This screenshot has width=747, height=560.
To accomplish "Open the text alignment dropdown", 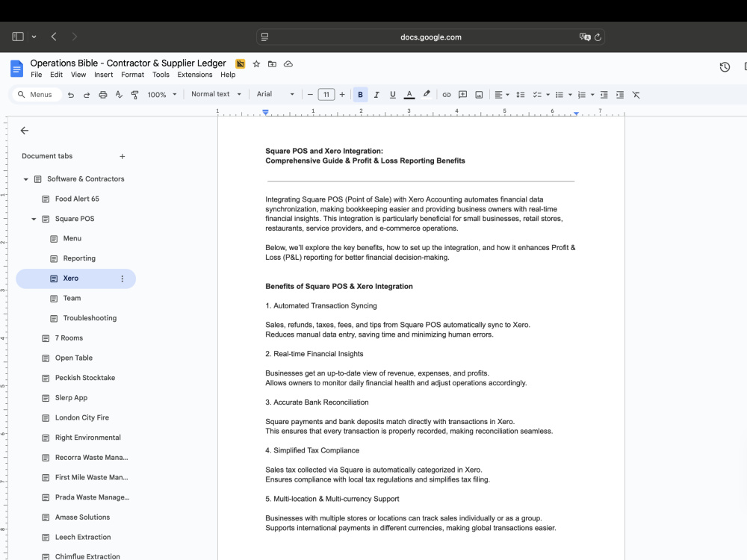I will click(x=502, y=95).
